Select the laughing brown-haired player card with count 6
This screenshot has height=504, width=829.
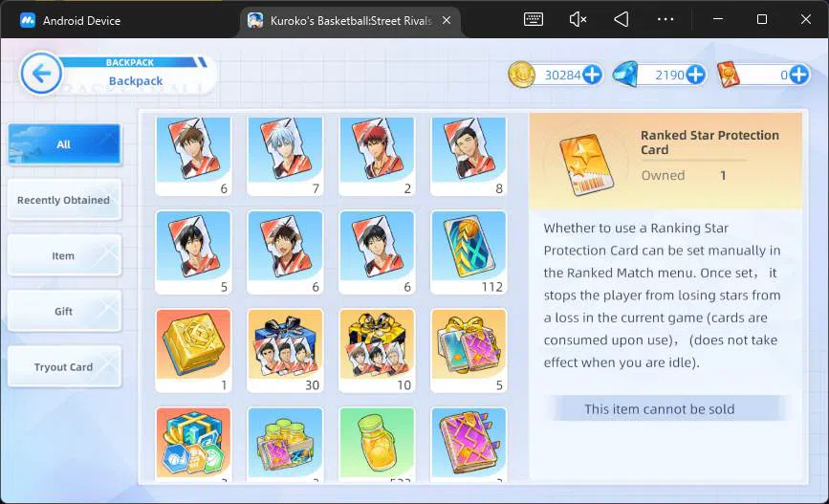[285, 252]
